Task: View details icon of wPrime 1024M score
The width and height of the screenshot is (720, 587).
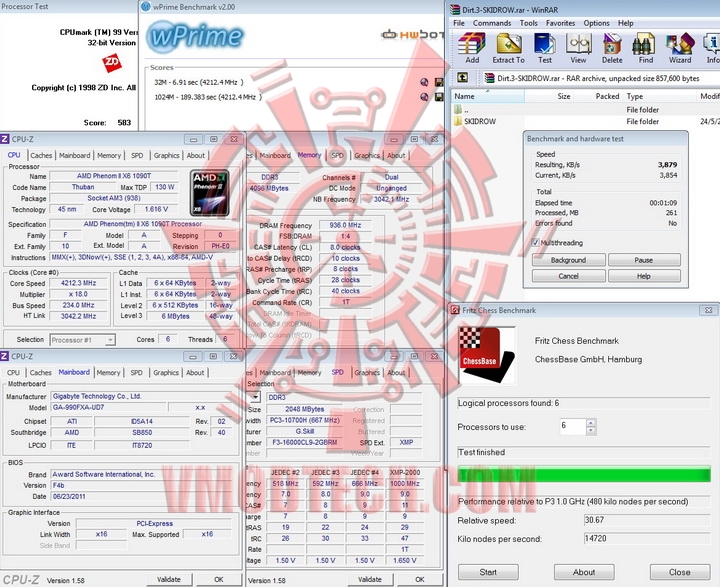Action: point(424,97)
